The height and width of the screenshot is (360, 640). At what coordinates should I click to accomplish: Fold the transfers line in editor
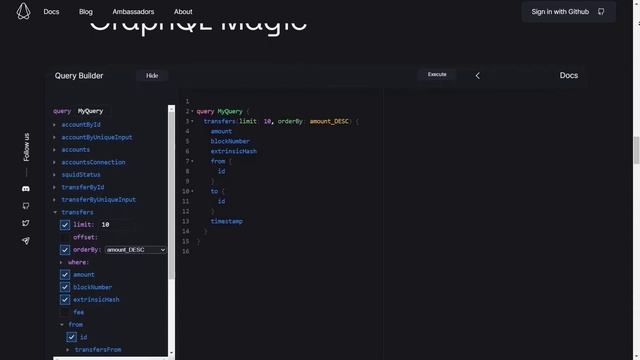click(192, 121)
